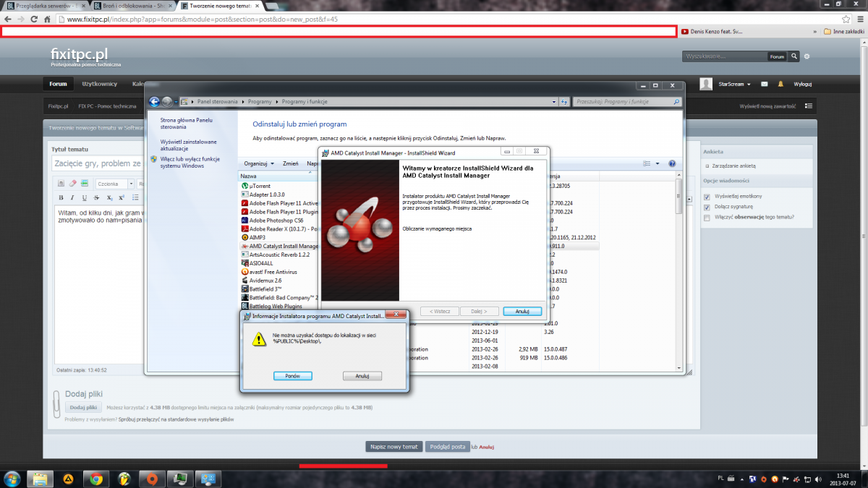Click the Strikethrough icon in forum editor
The image size is (868, 488).
click(x=97, y=197)
